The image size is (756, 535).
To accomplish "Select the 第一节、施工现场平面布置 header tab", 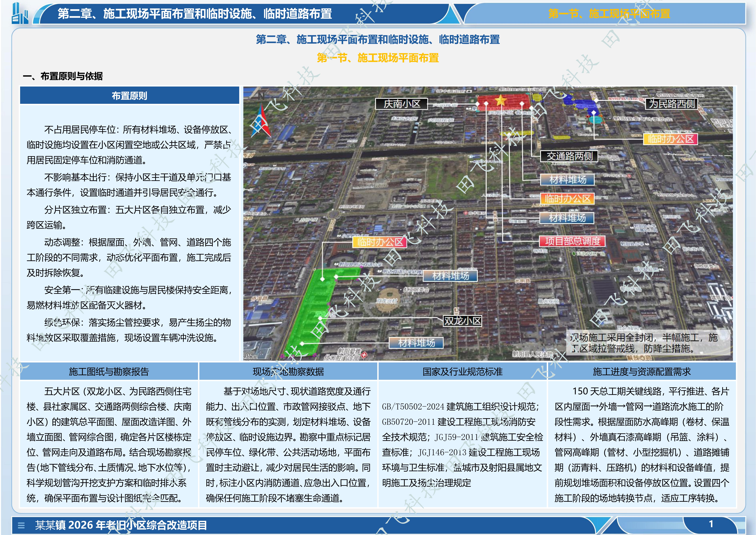I will pyautogui.click(x=609, y=14).
